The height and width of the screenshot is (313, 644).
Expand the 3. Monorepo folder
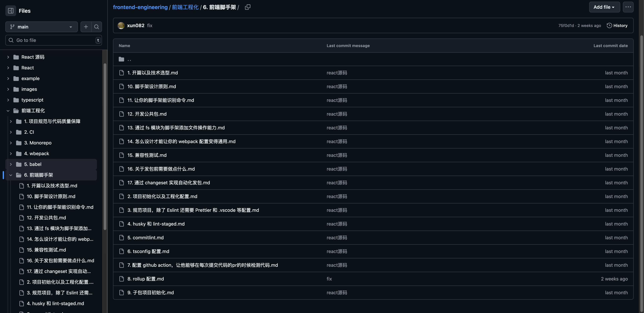pos(11,143)
